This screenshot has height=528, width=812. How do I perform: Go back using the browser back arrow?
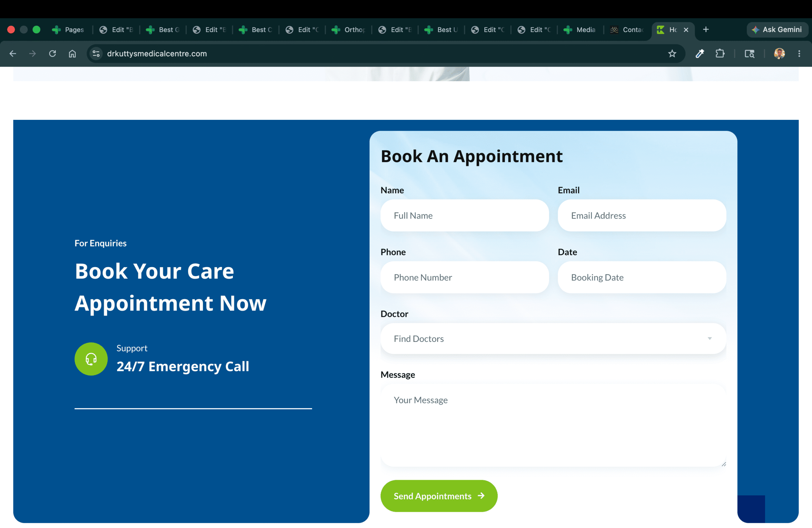[x=13, y=54]
